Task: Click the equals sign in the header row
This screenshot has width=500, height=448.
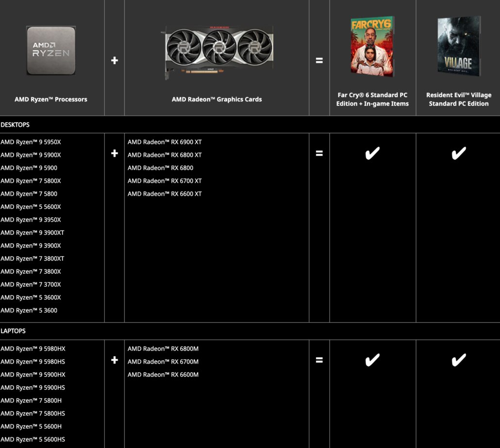Action: click(x=319, y=60)
